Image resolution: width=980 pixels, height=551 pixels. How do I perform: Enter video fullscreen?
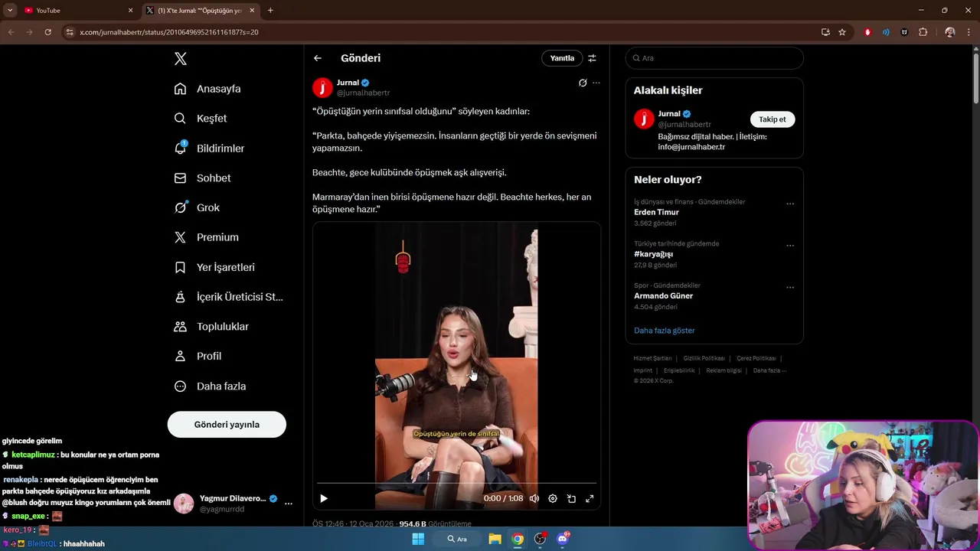tap(590, 498)
